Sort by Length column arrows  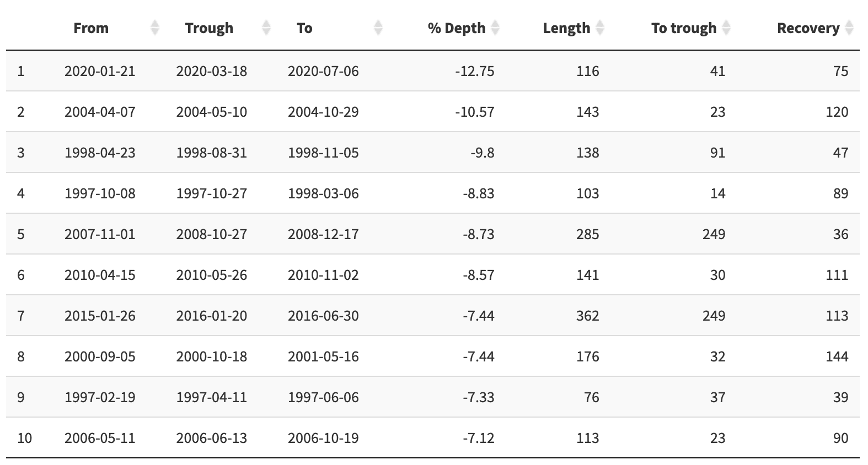point(600,28)
